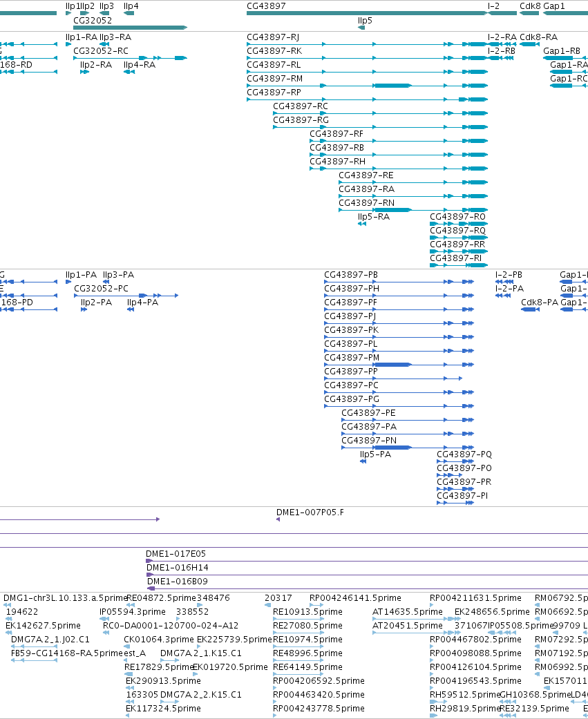588x719 pixels.
Task: Click EST label RP004246141.5prime
Action: [355, 598]
